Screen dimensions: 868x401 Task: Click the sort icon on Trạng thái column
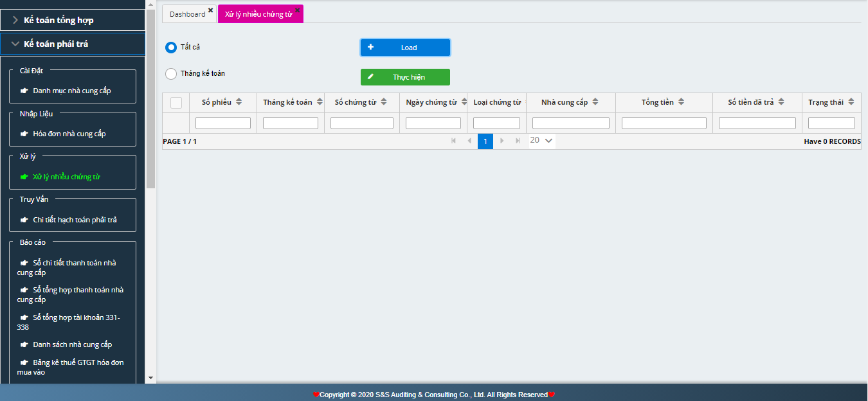pos(851,102)
